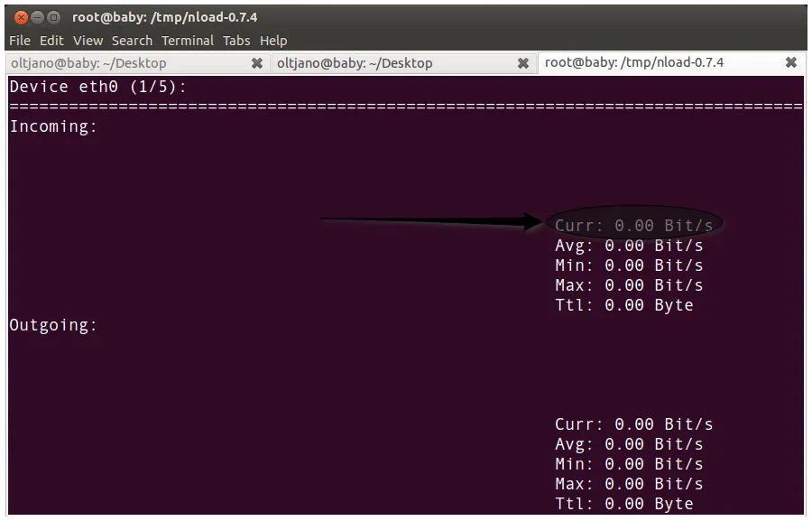The width and height of the screenshot is (812, 521).
Task: Click the Outgoing Ttl 0.00 Byte value
Action: [x=626, y=504]
